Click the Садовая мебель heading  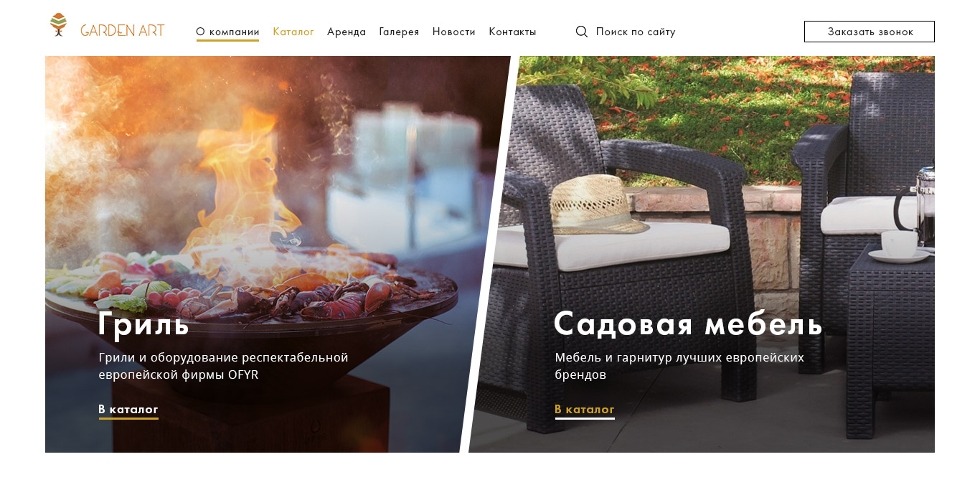(x=688, y=324)
